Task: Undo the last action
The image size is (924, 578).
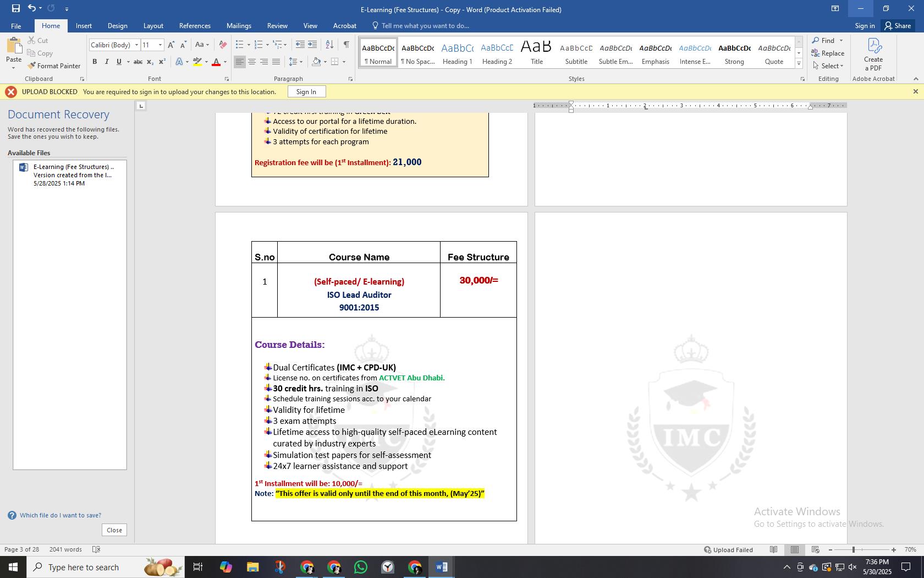Action: [x=31, y=8]
